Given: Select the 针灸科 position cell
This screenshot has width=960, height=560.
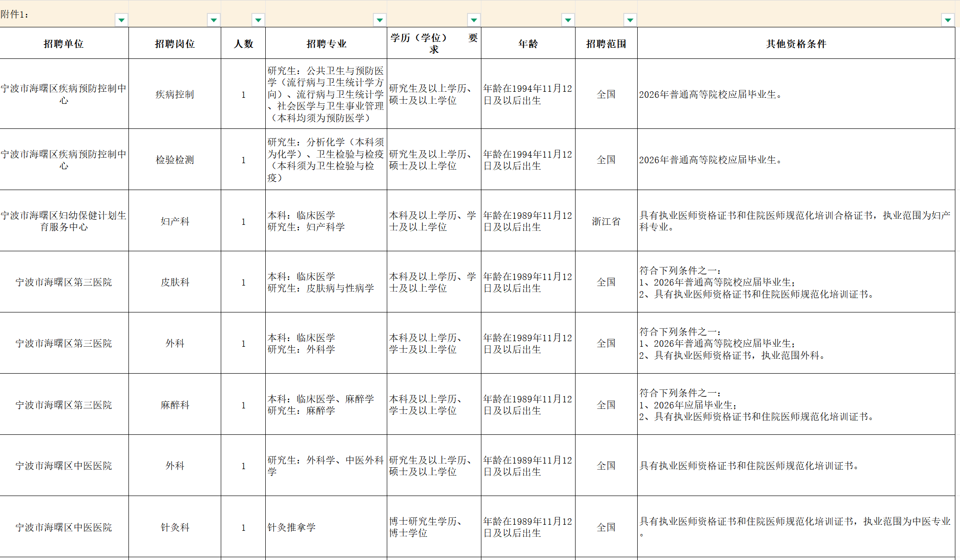Looking at the screenshot, I should coord(174,527).
